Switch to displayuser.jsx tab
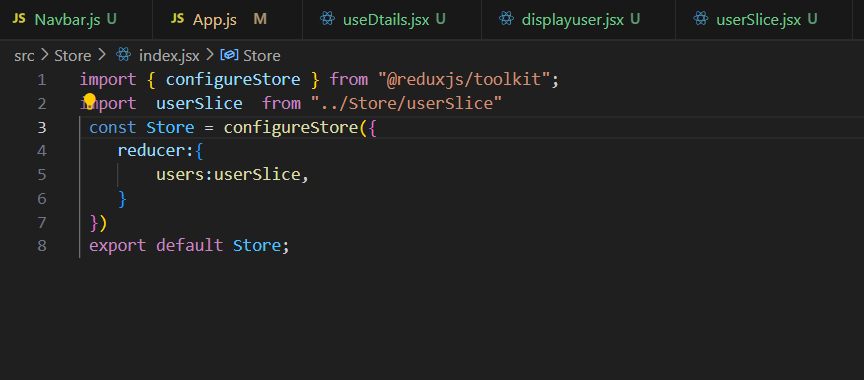The width and height of the screenshot is (864, 380). coord(578,19)
